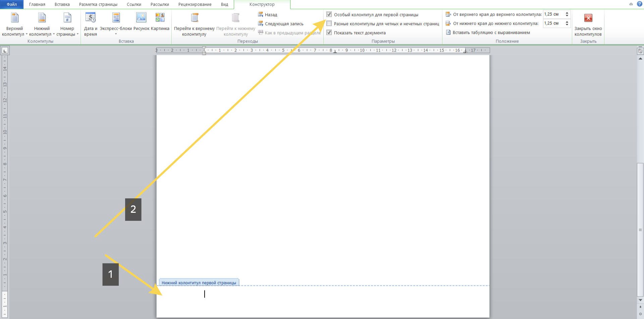Open Word help question mark icon
The height and width of the screenshot is (319, 644).
coord(639,4)
